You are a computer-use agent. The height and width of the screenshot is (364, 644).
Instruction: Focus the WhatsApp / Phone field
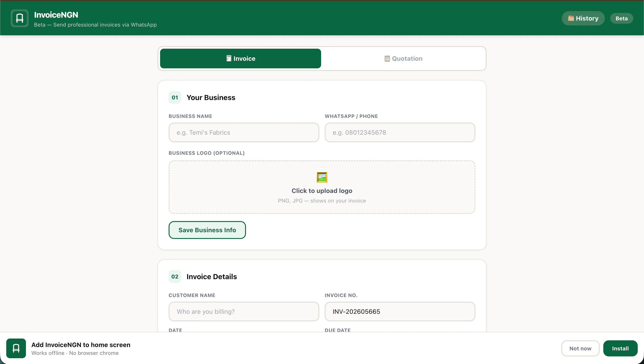(400, 132)
